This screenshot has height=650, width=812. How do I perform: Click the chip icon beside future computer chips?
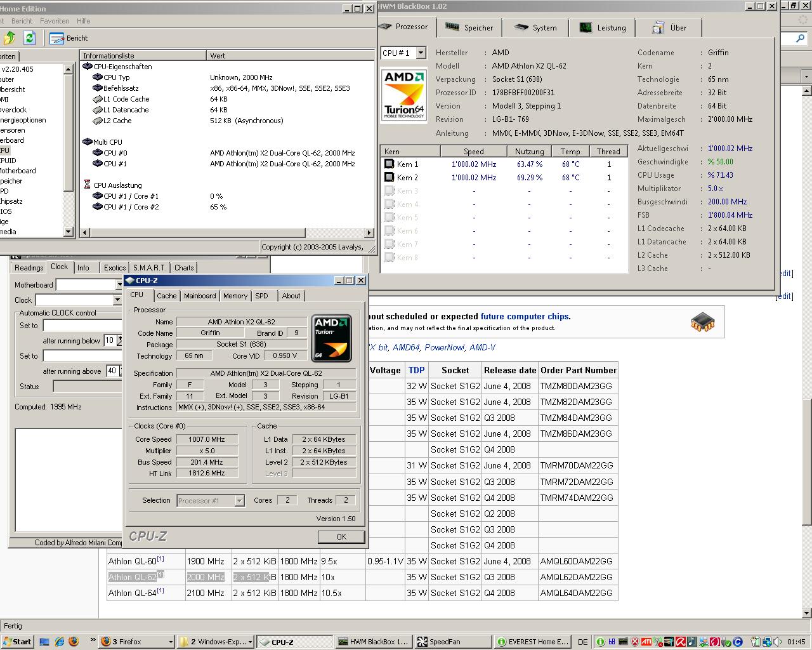(x=702, y=322)
